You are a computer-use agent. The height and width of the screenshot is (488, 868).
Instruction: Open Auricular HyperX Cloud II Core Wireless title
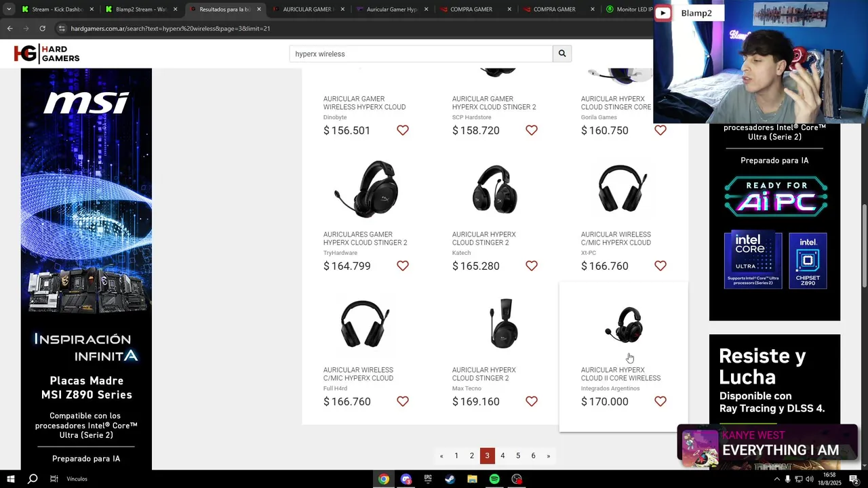point(620,374)
